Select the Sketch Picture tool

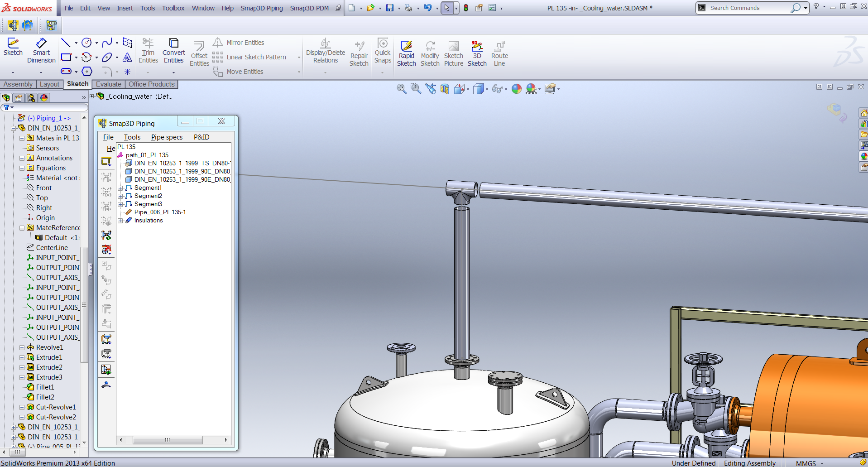tap(453, 52)
